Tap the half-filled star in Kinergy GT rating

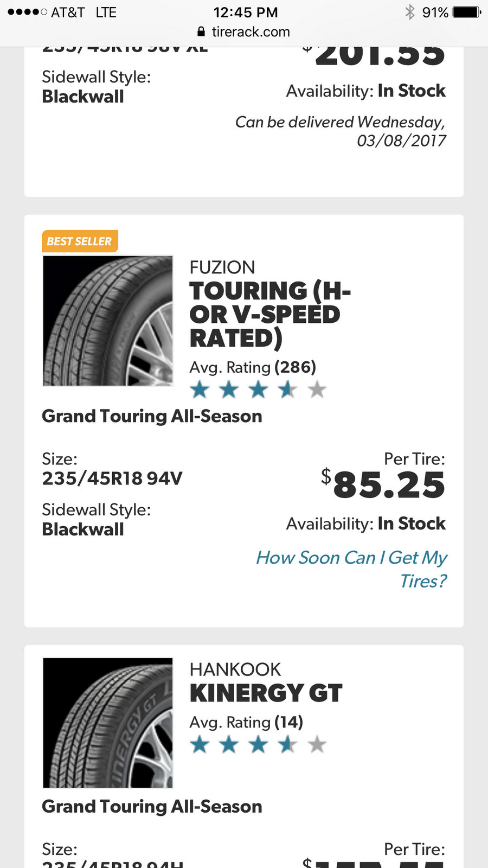(x=287, y=744)
